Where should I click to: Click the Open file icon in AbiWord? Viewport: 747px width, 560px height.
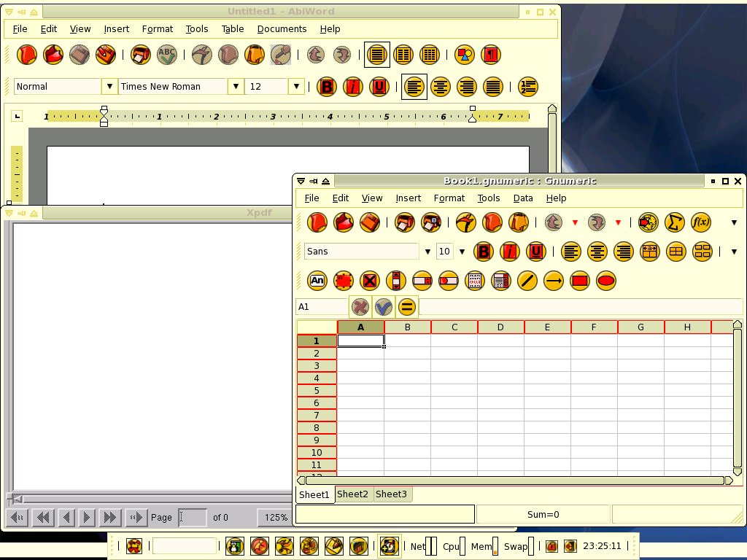pyautogui.click(x=53, y=55)
